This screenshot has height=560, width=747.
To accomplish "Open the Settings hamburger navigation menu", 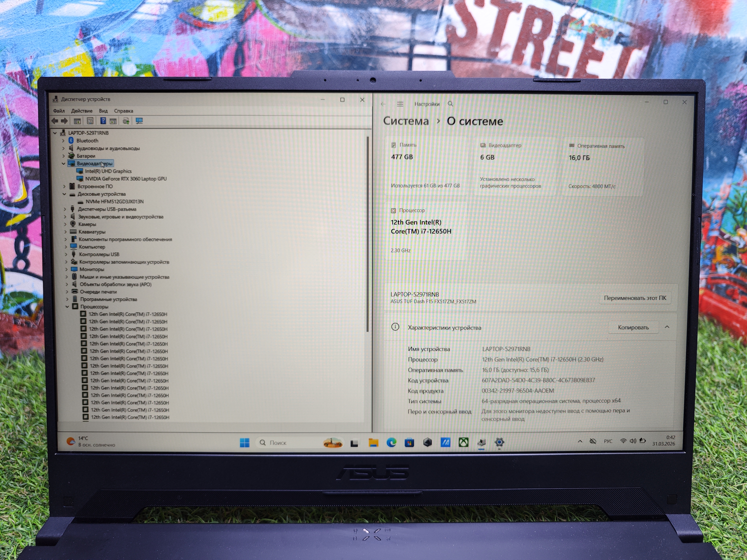I will pos(400,104).
